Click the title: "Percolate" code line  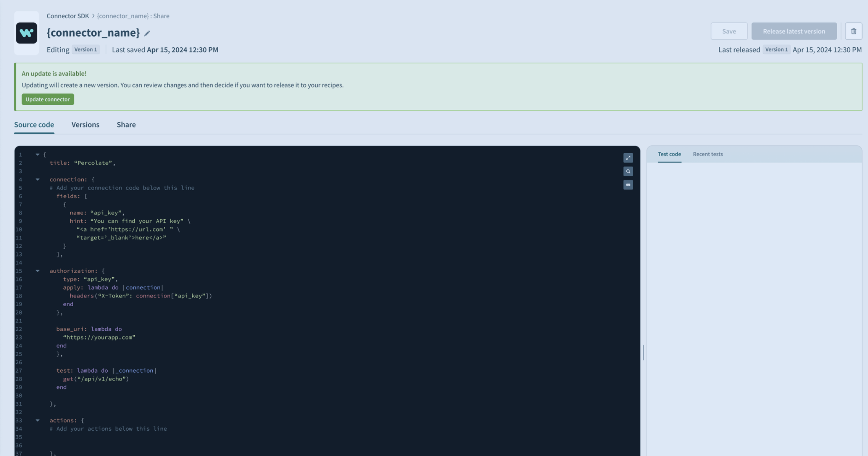[83, 163]
